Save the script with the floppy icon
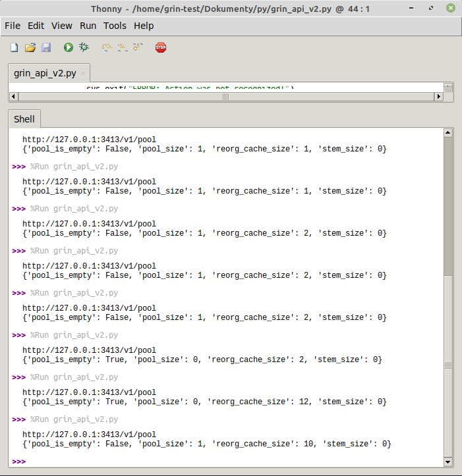This screenshot has width=462, height=476. [46, 47]
